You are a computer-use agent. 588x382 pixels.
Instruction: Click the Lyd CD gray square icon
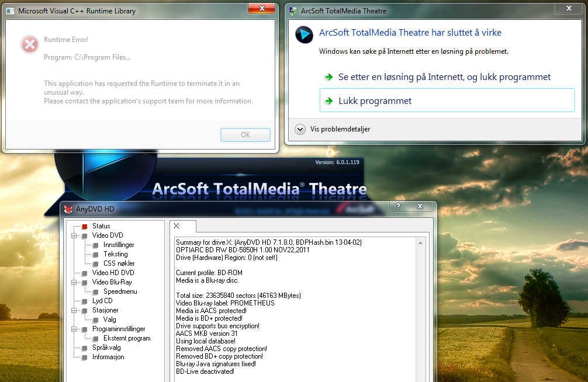[x=85, y=301]
